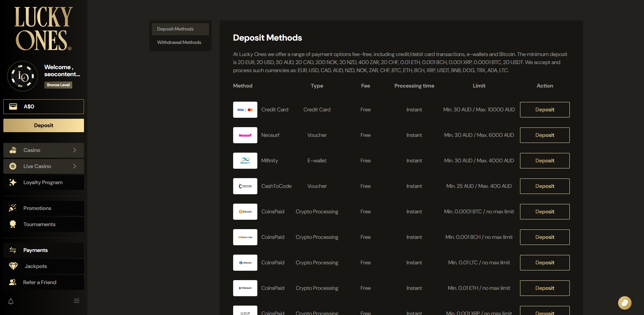
Task: Click the notification bell icon
Action: 11,301
